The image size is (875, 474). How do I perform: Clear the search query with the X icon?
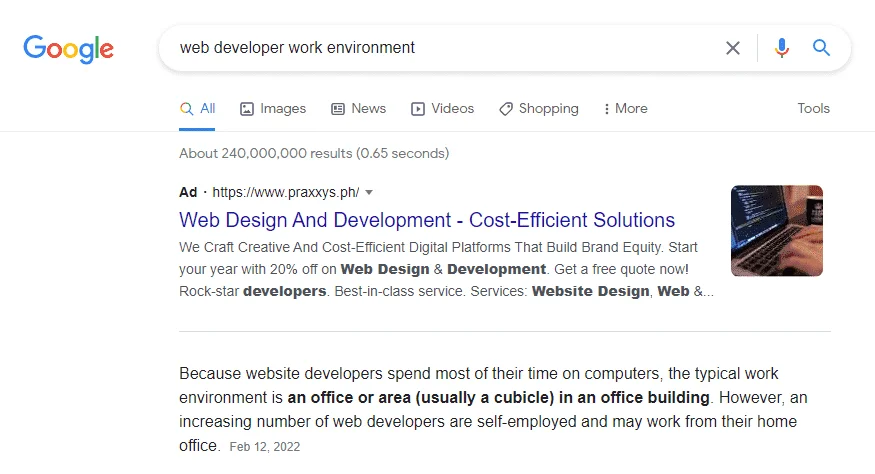point(733,48)
